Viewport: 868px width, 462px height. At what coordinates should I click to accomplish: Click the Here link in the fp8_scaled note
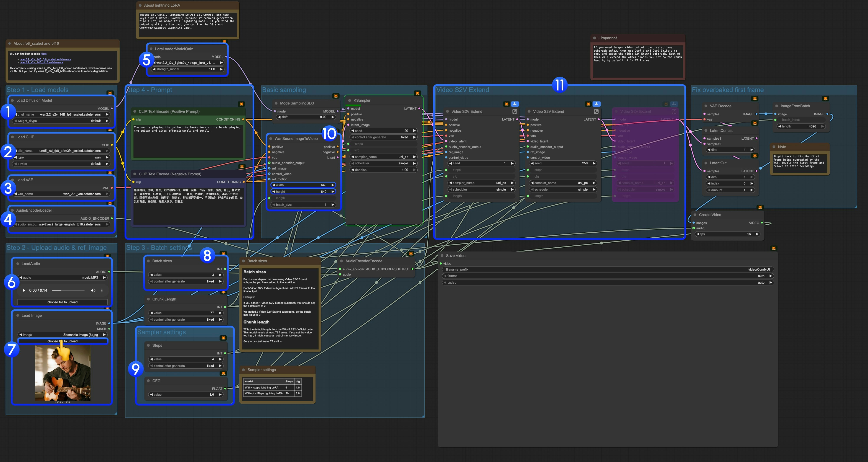click(x=44, y=54)
